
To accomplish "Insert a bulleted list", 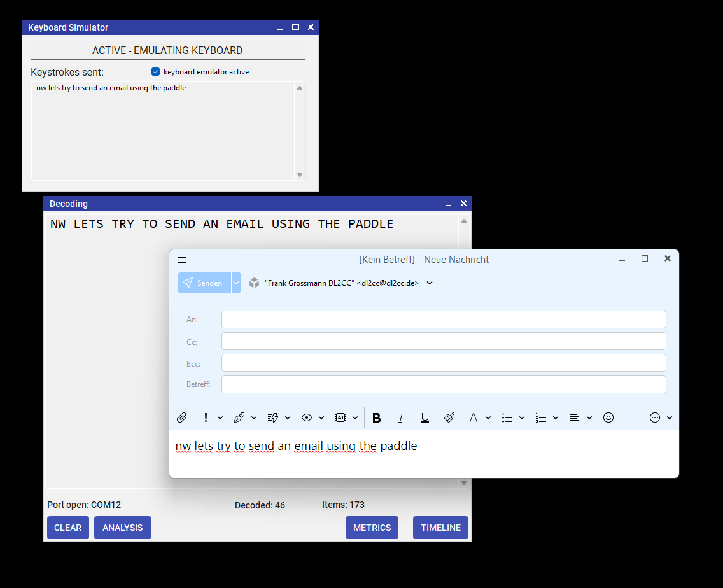I will click(507, 418).
